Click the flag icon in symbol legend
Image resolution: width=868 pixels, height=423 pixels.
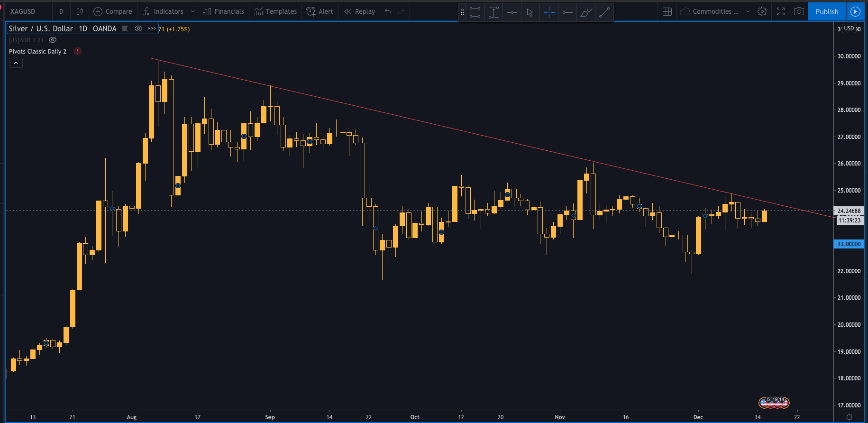click(125, 28)
